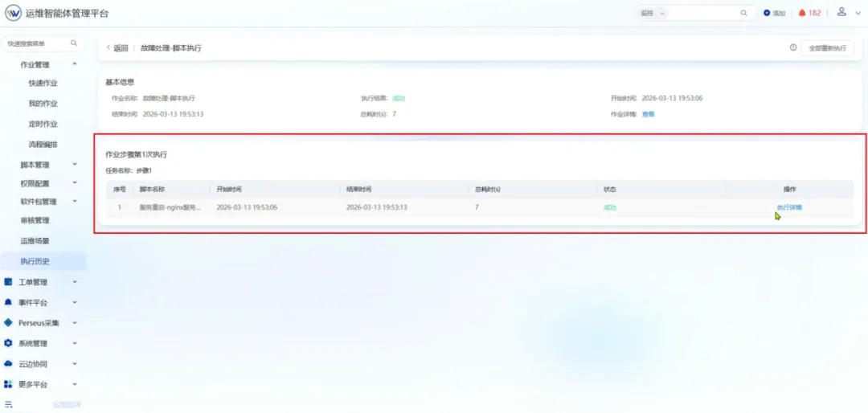868x413 pixels.
Task: Click the 开始时间 column header
Action: click(x=228, y=190)
